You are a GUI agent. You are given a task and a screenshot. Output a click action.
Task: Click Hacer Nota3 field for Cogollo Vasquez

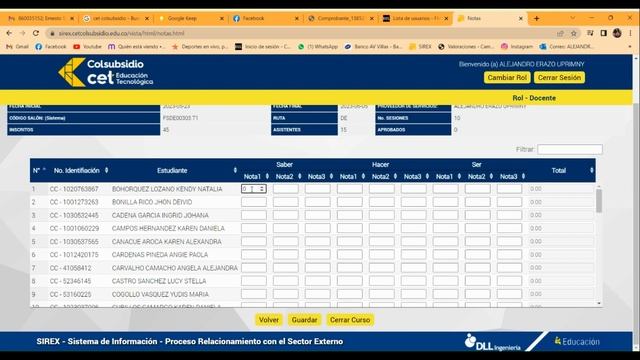[x=413, y=294]
